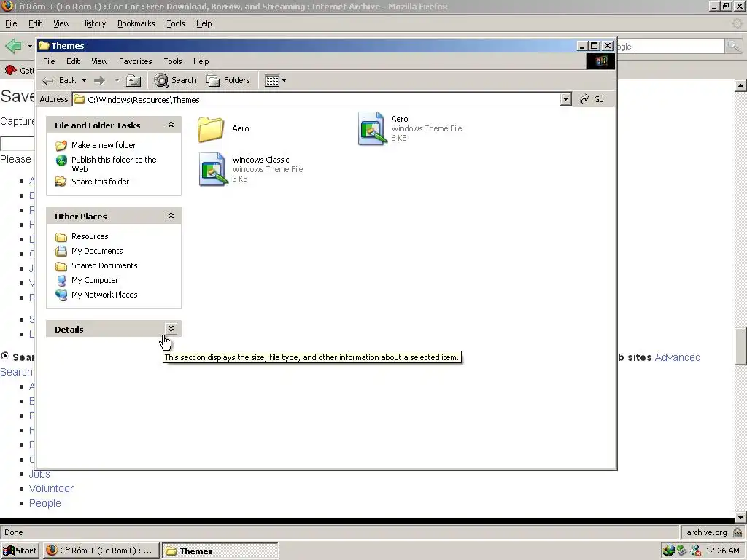Click the Forward arrow in Explorer toolbar
Viewport: 747px width, 560px height.
99,80
